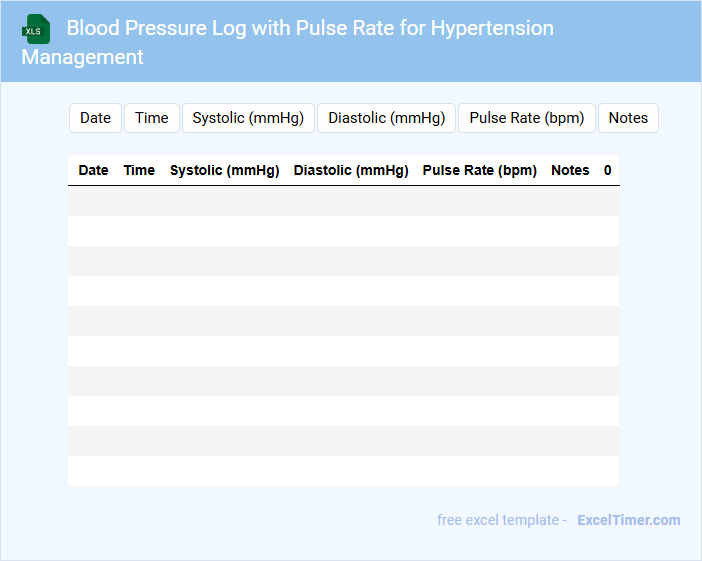
Task: Click the Blood Pressure Log title text
Action: pos(310,28)
